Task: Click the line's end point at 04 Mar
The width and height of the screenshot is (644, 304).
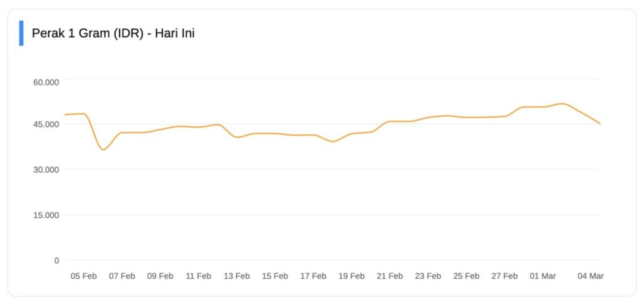Action: (599, 124)
